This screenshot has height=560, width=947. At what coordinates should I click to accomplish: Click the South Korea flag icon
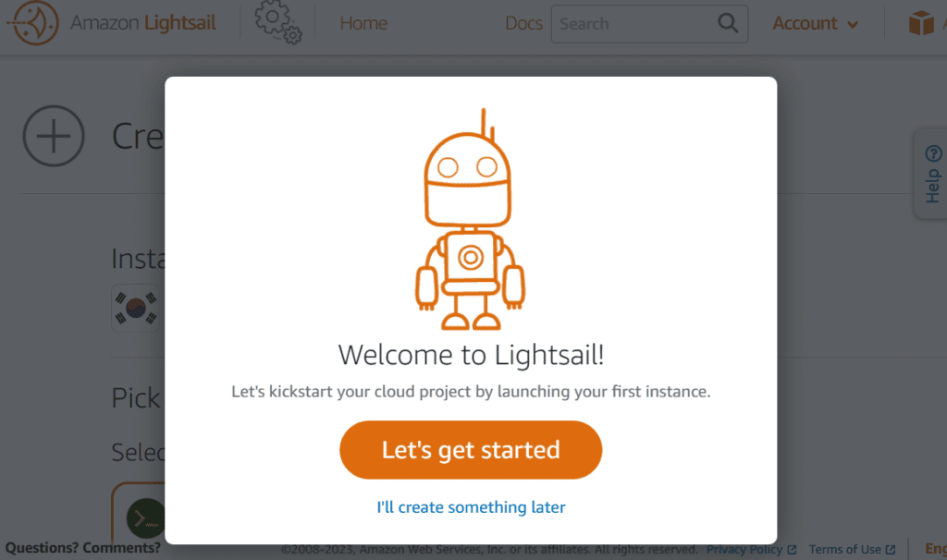pyautogui.click(x=136, y=307)
